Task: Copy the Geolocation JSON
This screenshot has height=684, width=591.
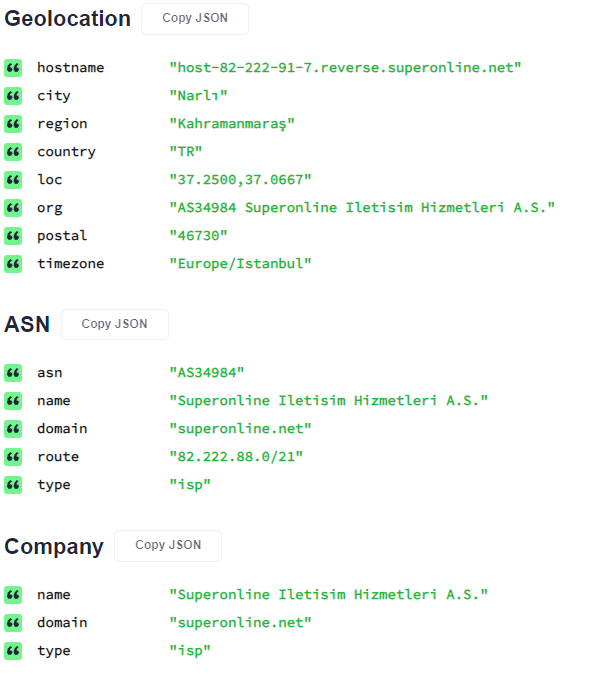Action: click(x=195, y=18)
